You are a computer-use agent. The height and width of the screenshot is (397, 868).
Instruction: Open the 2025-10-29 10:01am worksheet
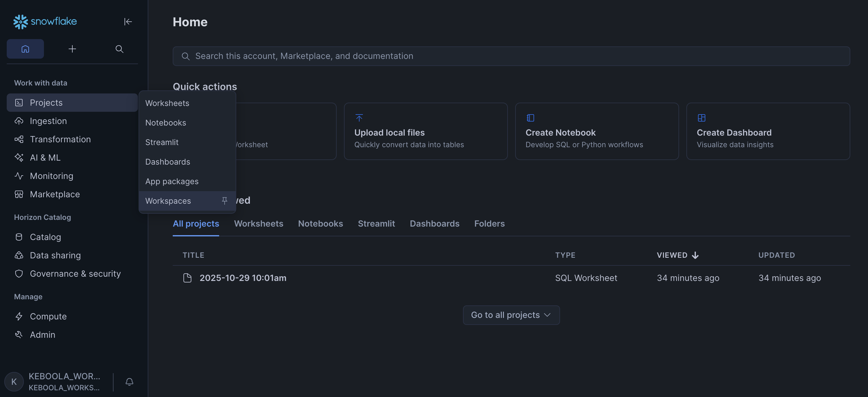[243, 278]
